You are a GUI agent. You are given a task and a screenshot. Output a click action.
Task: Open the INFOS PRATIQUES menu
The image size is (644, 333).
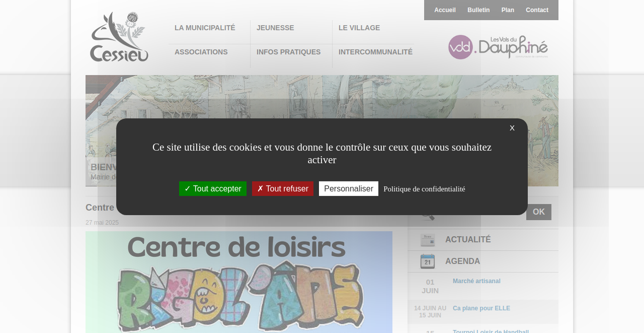point(288,51)
